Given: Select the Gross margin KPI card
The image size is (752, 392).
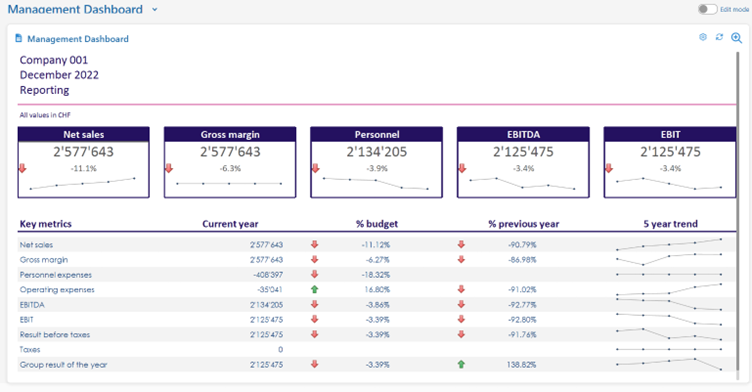Looking at the screenshot, I should [230, 162].
